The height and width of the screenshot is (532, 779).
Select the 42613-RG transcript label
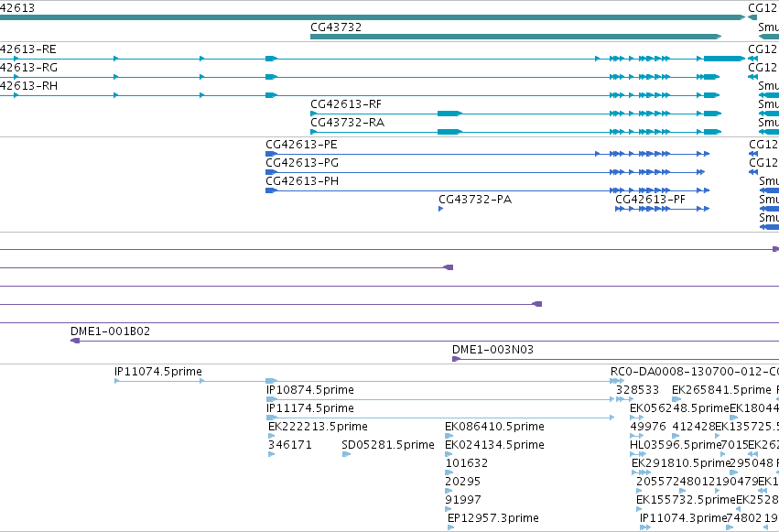[28, 68]
